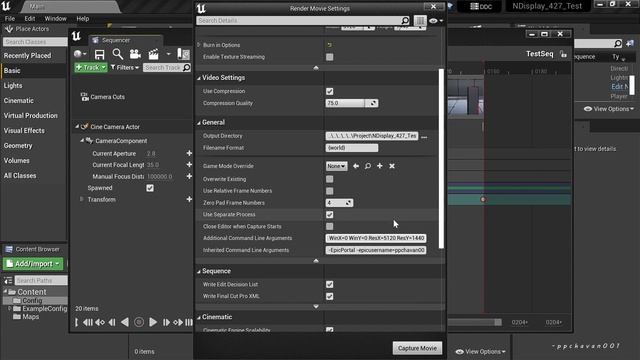Image resolution: width=640 pixels, height=360 pixels.
Task: Use selected asset arrow for Game Mode Override
Action: pyautogui.click(x=356, y=166)
